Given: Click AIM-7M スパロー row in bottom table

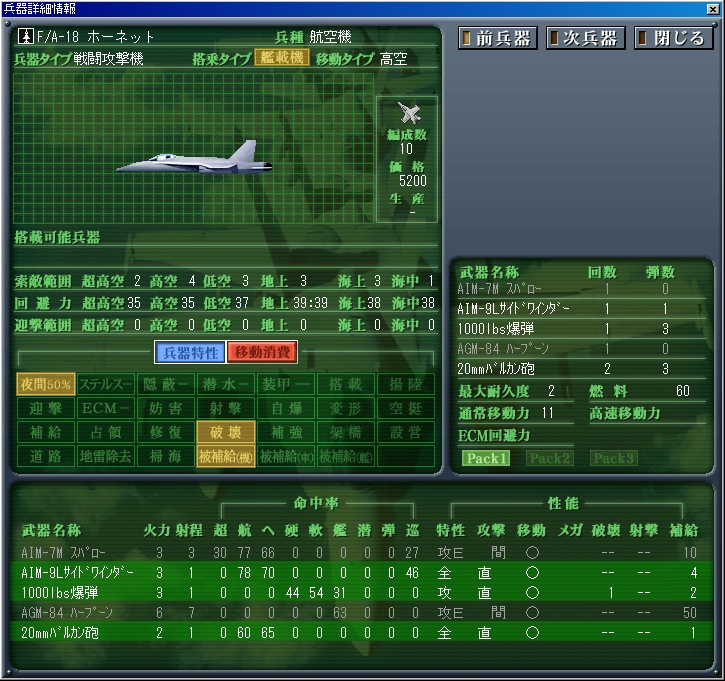Looking at the screenshot, I should pyautogui.click(x=361, y=552).
